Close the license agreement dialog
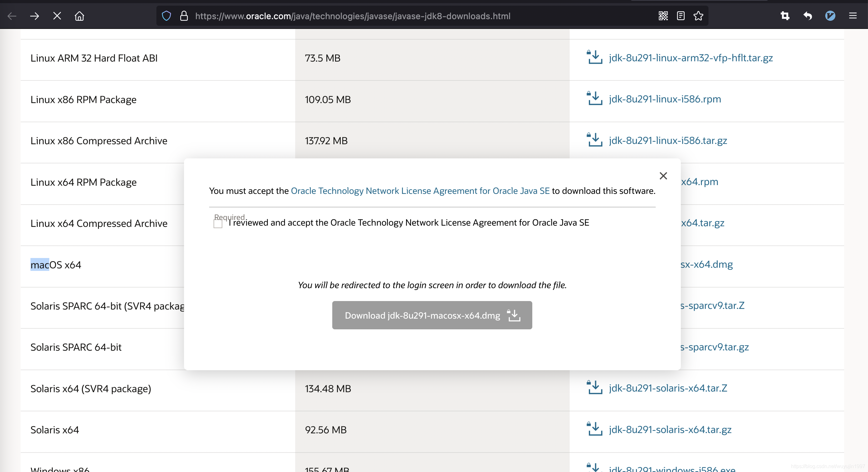The image size is (868, 472). point(663,176)
